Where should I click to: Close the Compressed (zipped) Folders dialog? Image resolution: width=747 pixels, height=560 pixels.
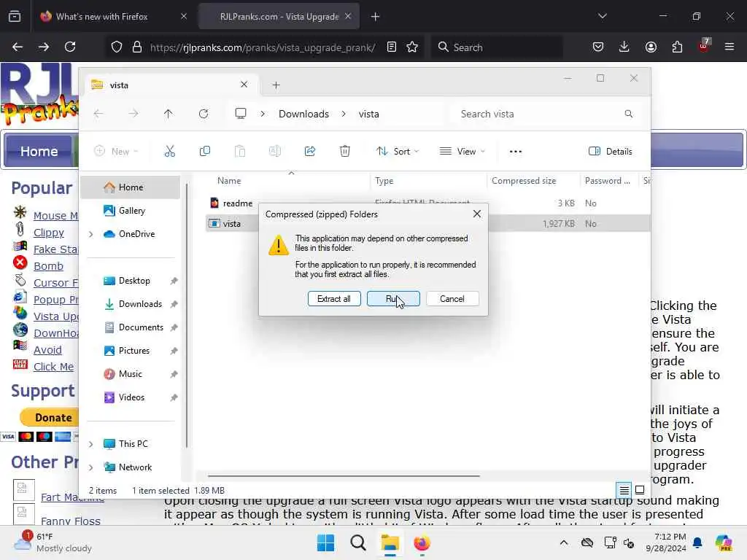(x=477, y=214)
